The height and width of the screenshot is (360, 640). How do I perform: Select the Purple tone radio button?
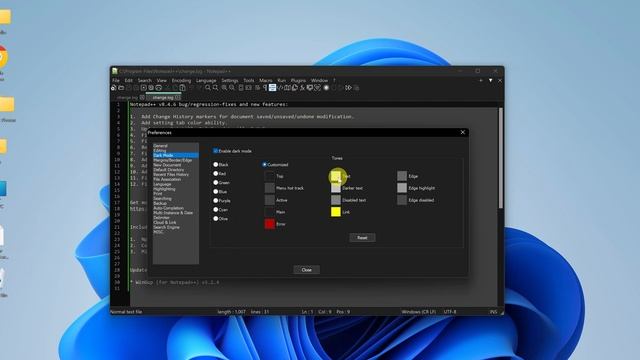coord(216,200)
